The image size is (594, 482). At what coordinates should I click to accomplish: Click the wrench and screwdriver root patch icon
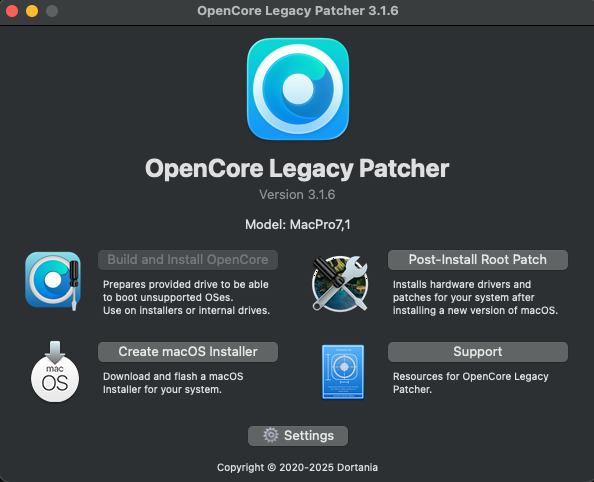tap(340, 283)
